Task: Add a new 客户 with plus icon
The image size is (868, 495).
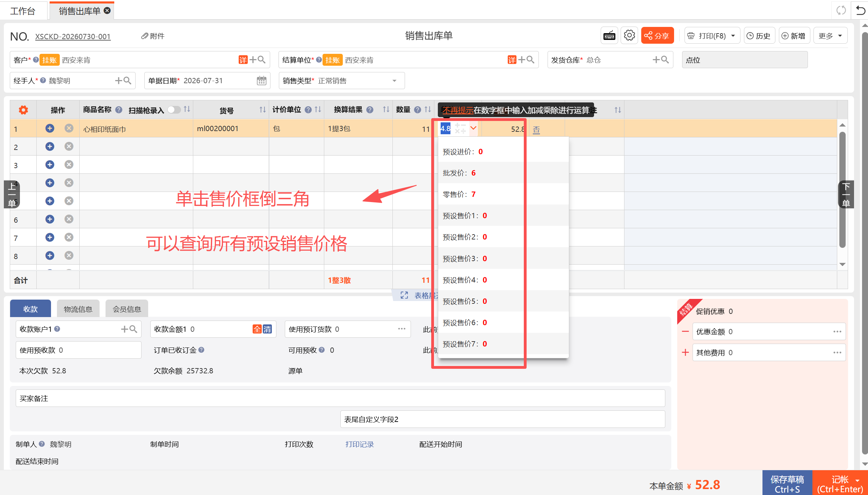Action: tap(253, 60)
